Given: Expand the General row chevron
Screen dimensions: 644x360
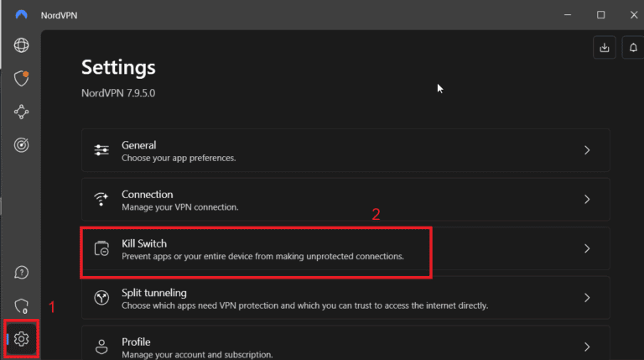Looking at the screenshot, I should pyautogui.click(x=587, y=150).
